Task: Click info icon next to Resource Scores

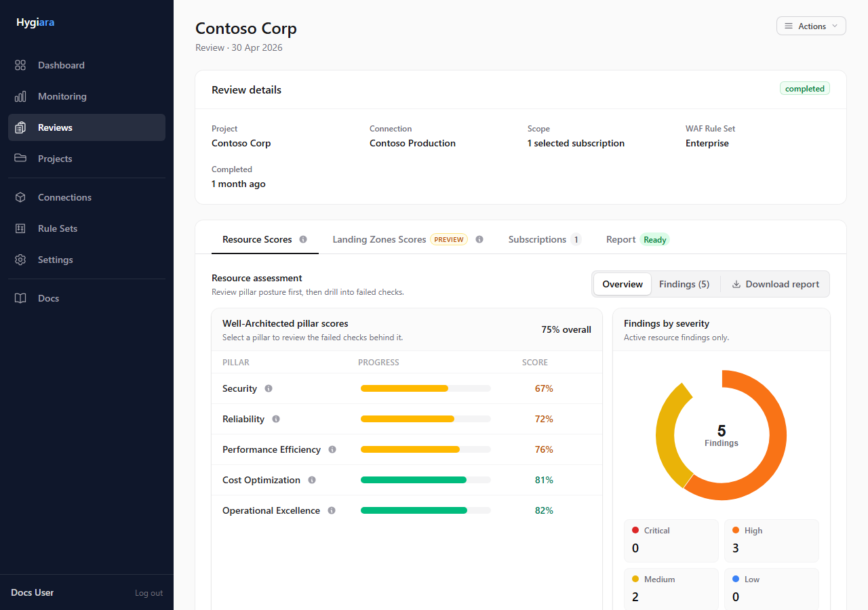Action: pyautogui.click(x=303, y=239)
